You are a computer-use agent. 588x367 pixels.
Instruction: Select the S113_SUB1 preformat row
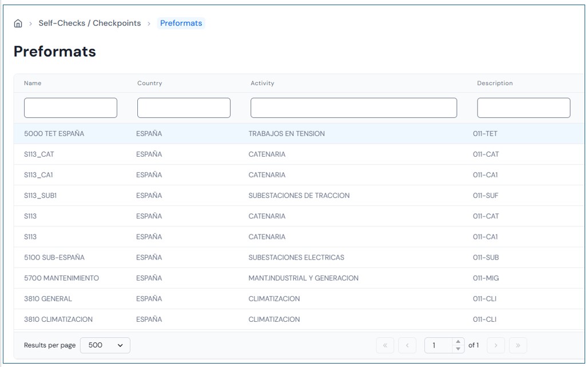(41, 196)
